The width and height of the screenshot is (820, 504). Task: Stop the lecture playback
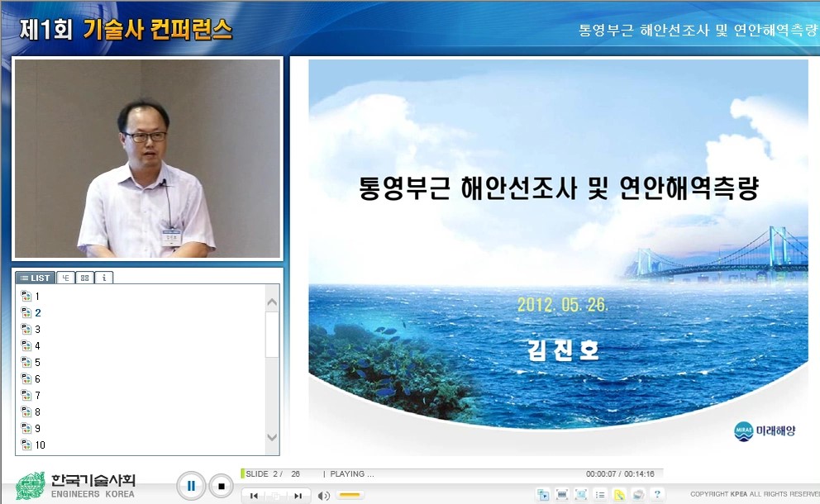click(221, 486)
